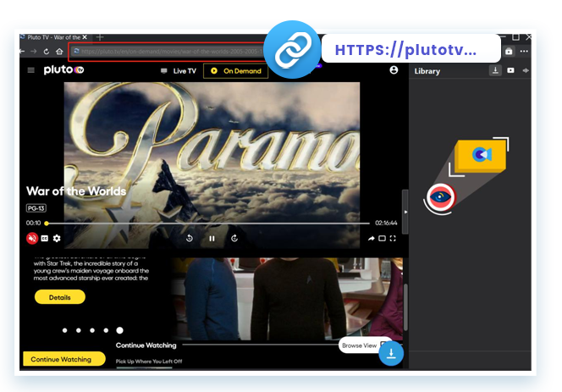Open the Library video list icon

510,70
